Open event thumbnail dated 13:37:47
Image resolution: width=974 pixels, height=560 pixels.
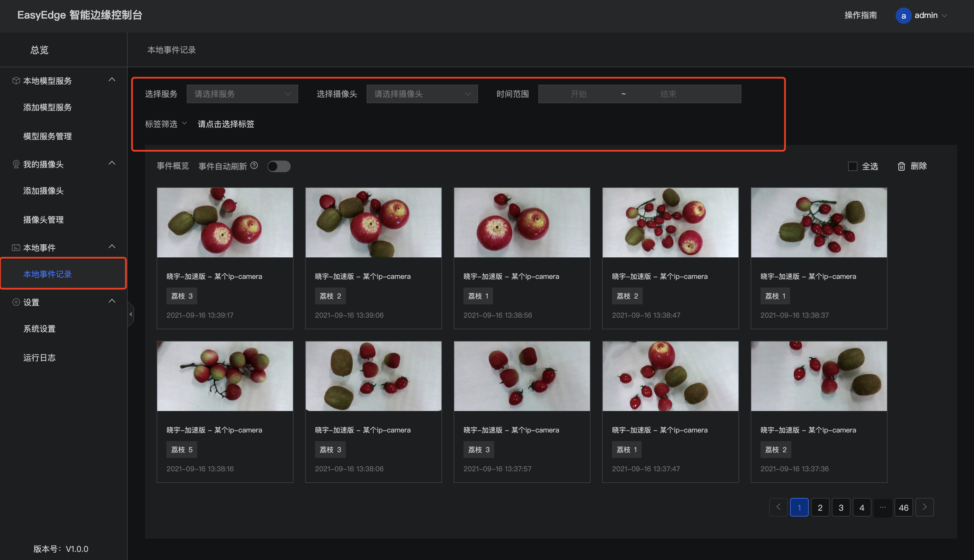[670, 376]
